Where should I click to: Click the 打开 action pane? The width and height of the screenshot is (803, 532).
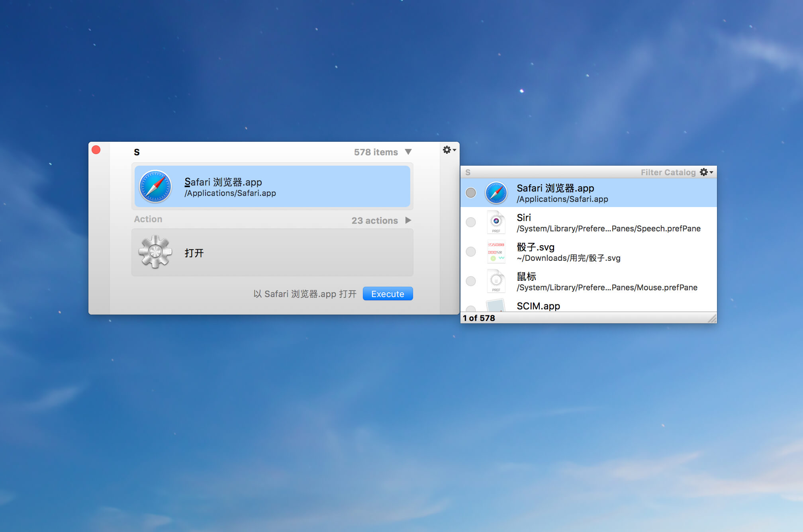click(x=272, y=252)
